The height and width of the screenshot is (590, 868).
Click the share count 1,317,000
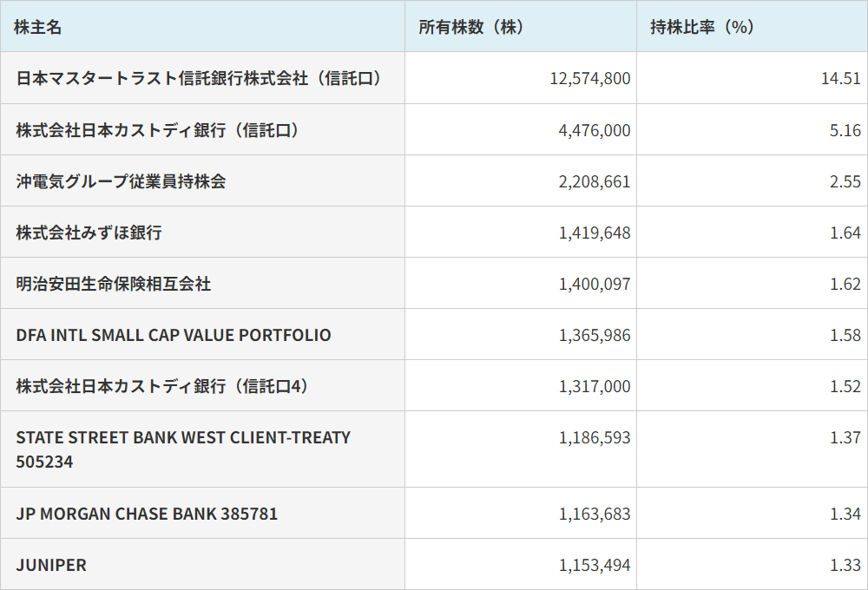(594, 386)
